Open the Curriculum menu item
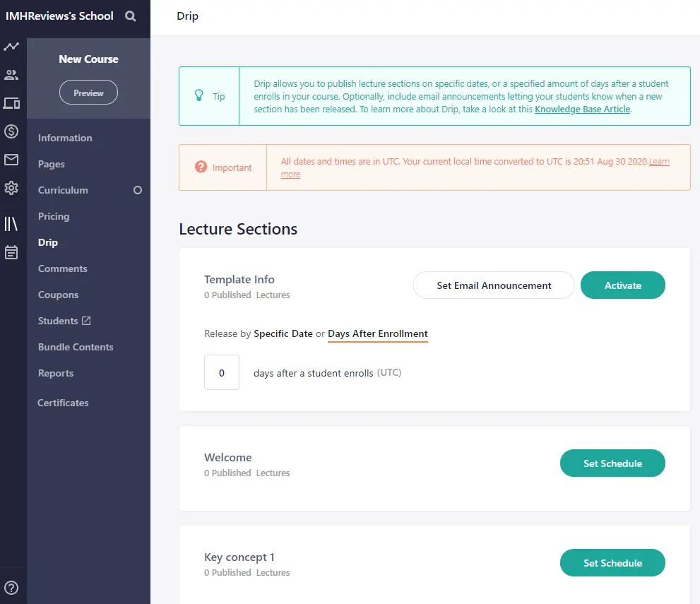Screen dimensions: 700x604 click(x=63, y=190)
